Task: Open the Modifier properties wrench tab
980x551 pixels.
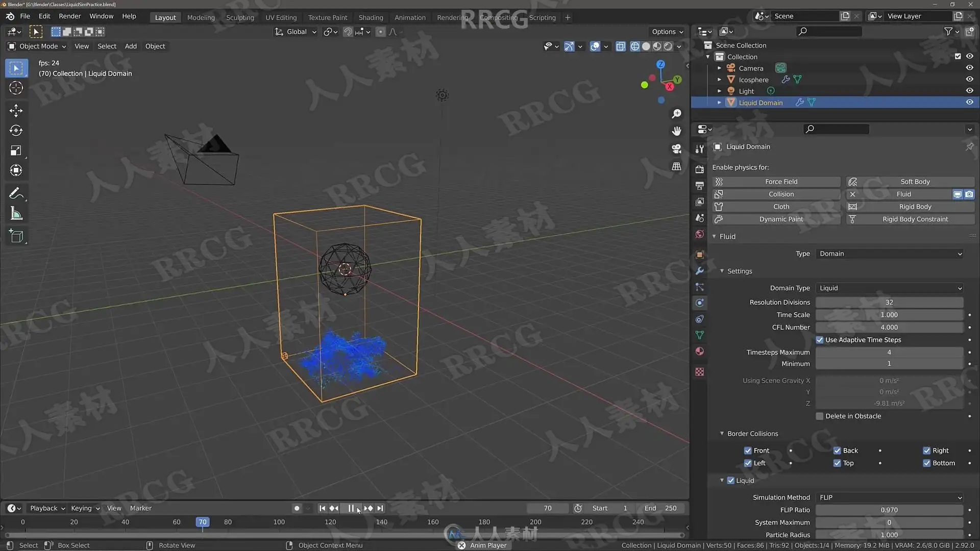Action: [700, 270]
